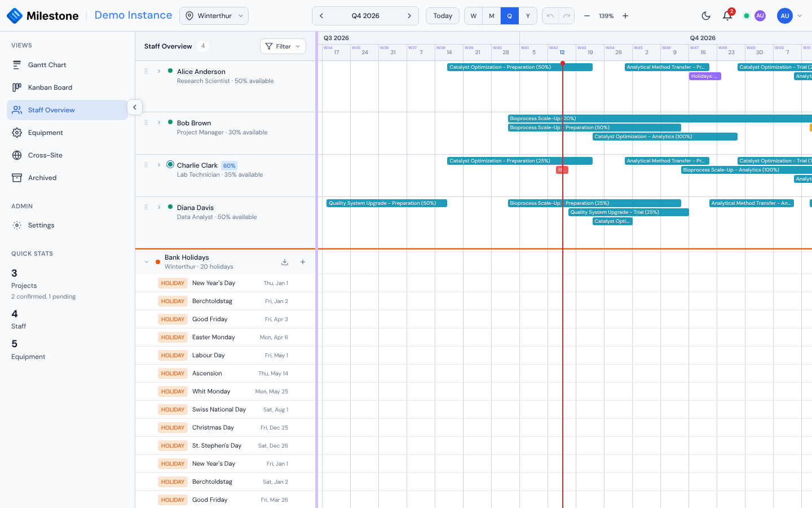Grab Alice Anderson's drag handle
The width and height of the screenshot is (812, 508).
[146, 71]
